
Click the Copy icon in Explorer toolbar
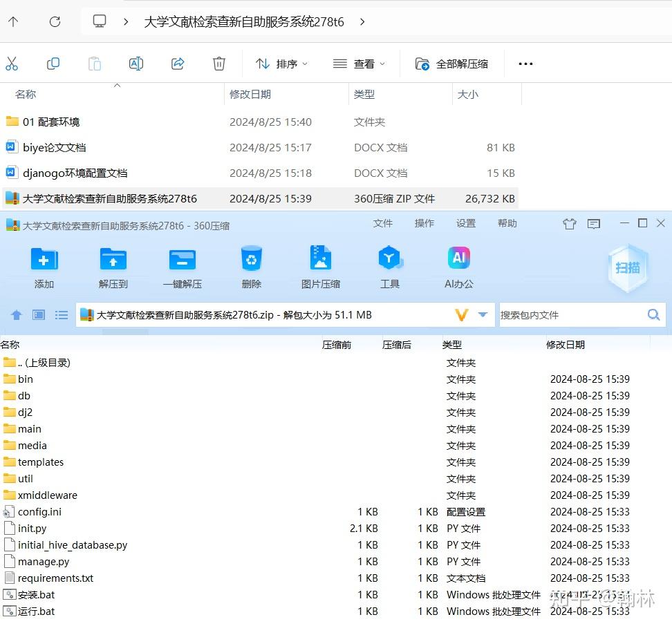(x=53, y=64)
